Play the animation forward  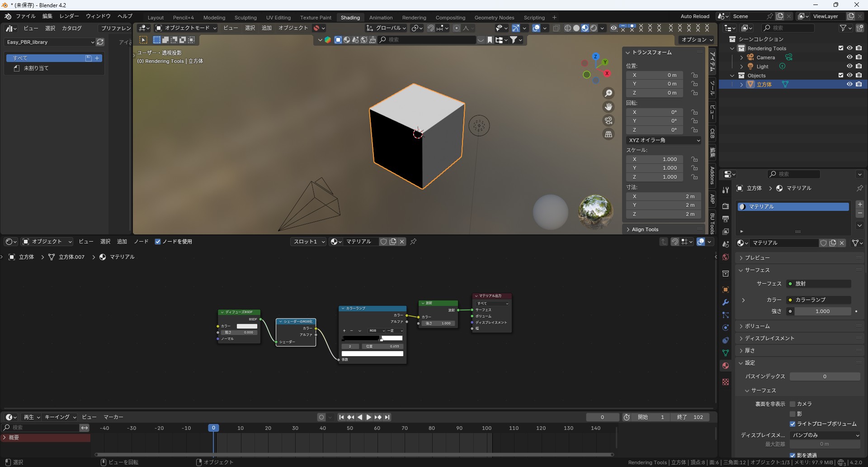click(369, 417)
